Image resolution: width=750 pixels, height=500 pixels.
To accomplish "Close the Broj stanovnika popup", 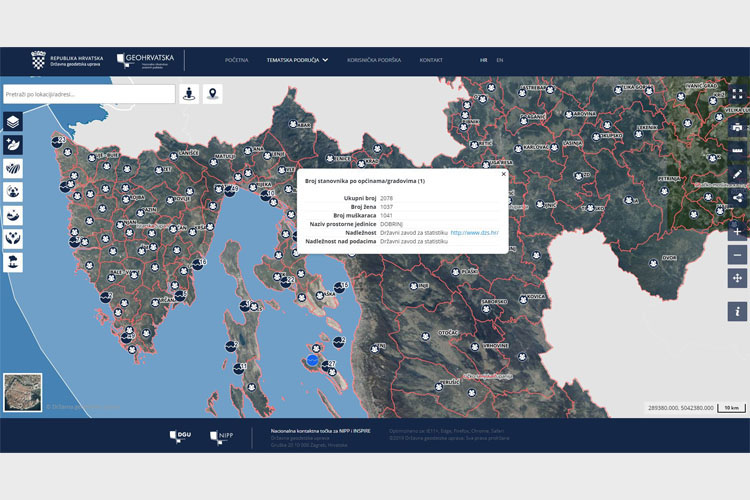I will [x=503, y=174].
